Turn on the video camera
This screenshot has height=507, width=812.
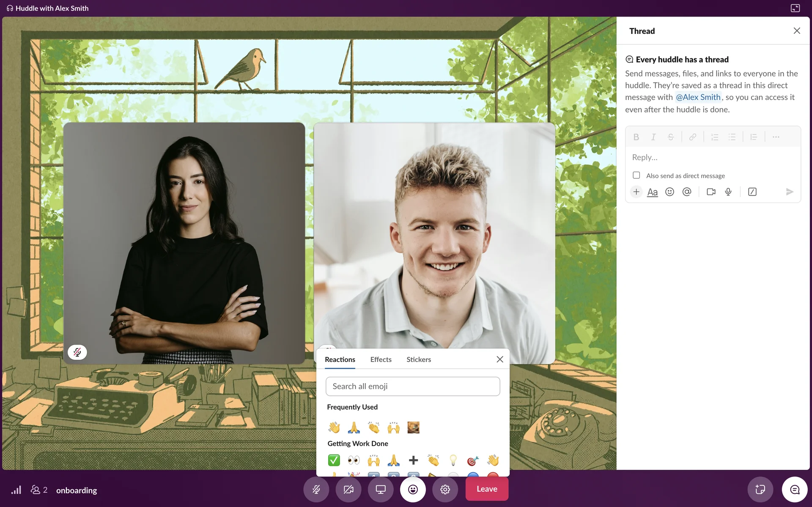(348, 489)
